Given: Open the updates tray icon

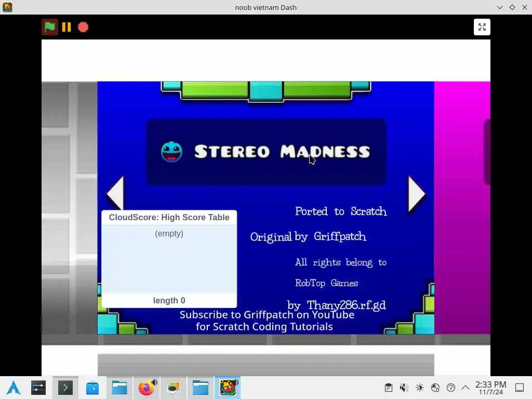Looking at the screenshot, I should click(x=450, y=388).
